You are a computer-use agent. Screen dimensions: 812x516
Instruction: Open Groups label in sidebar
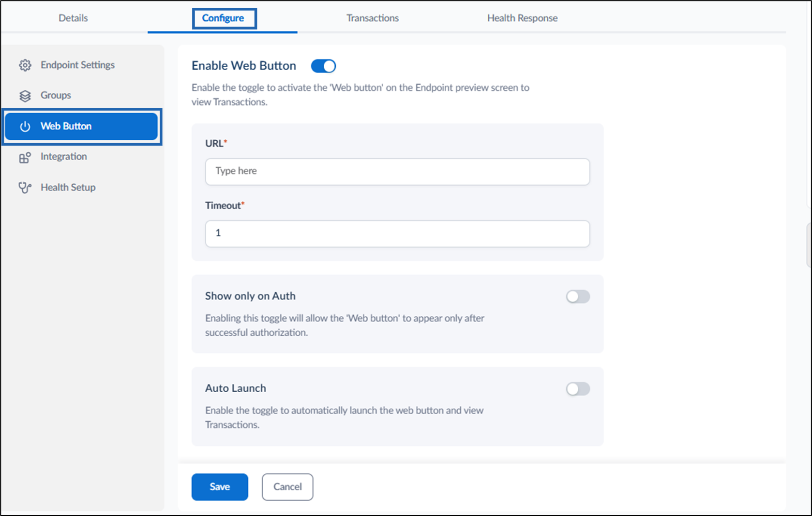56,95
